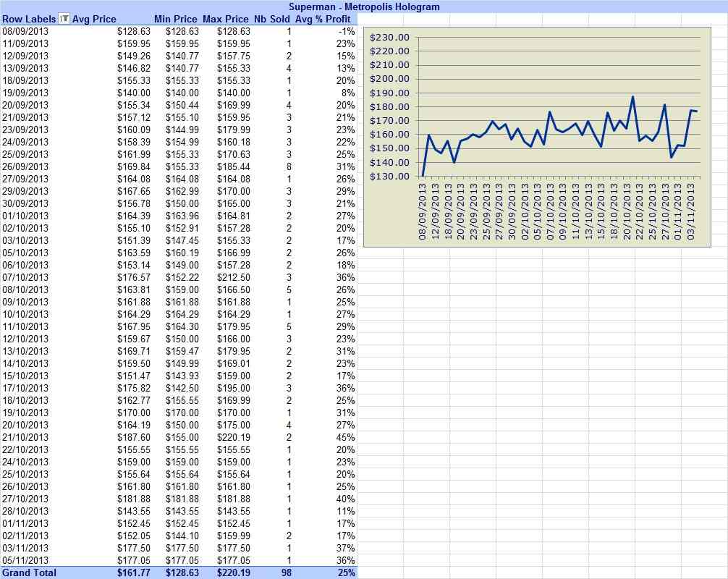Click the Min Price column header
The width and height of the screenshot is (728, 579).
176,19
